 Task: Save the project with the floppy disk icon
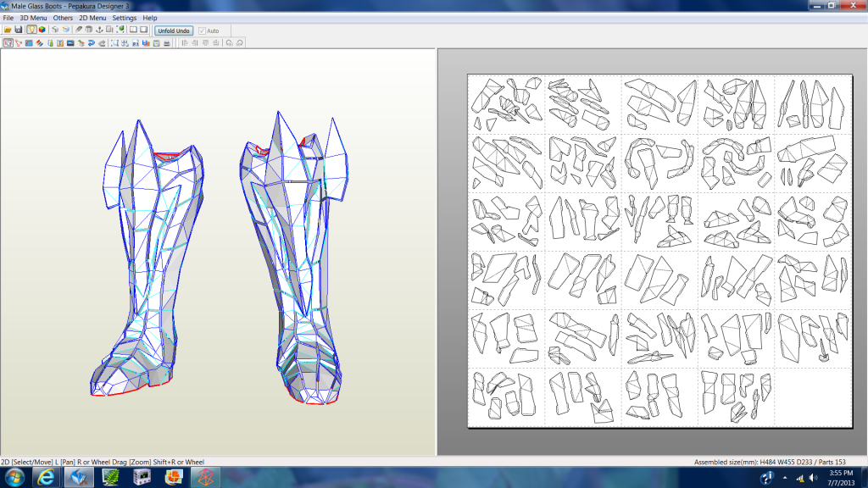click(19, 30)
